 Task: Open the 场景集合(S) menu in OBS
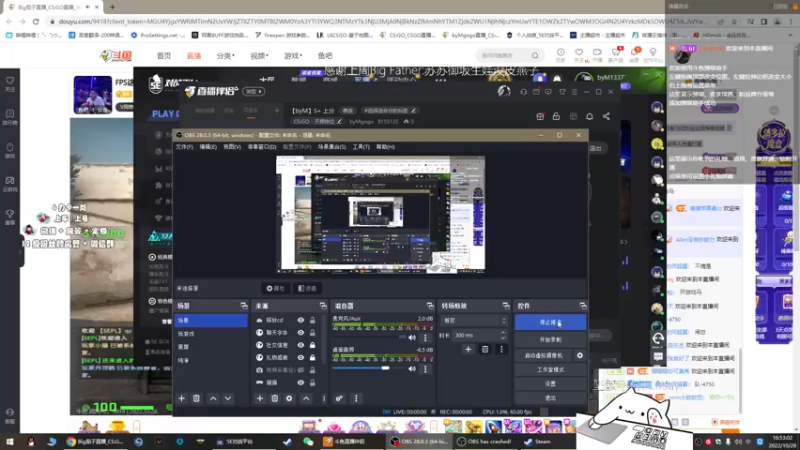332,147
